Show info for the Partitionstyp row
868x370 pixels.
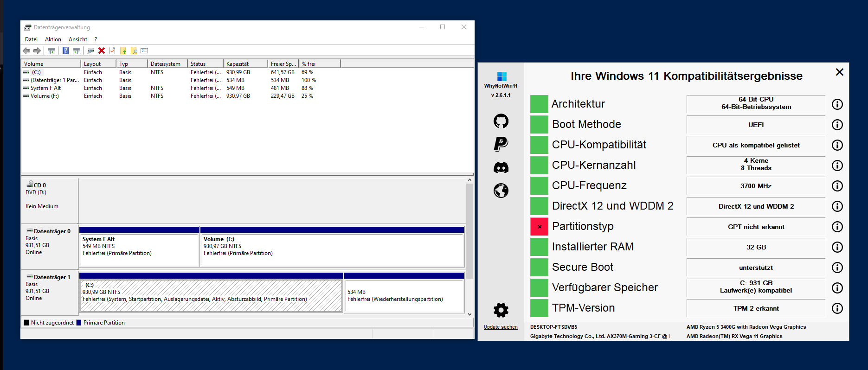click(x=837, y=227)
